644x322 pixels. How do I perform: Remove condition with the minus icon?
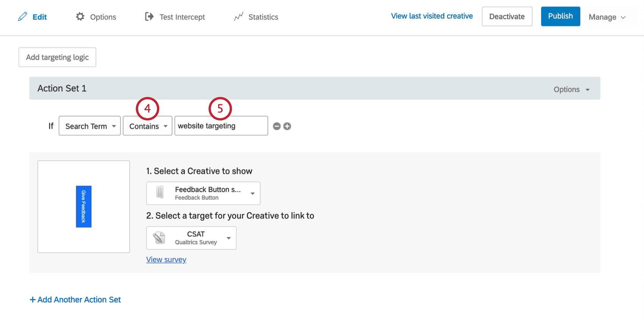(277, 126)
